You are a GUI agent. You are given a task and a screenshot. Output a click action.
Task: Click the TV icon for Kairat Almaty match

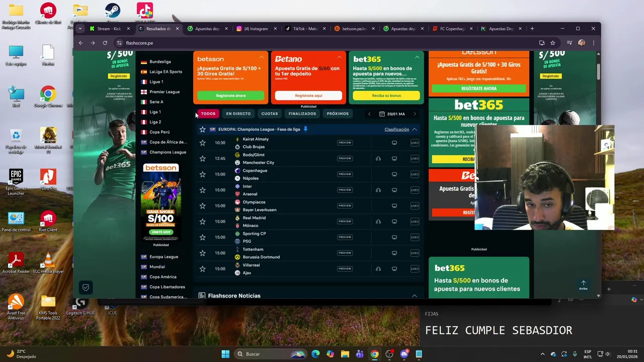click(x=394, y=143)
